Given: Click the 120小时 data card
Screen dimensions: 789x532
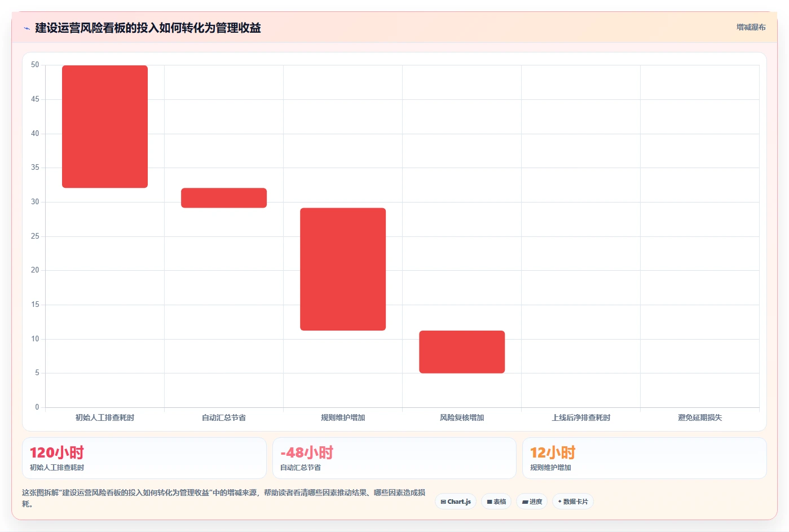Looking at the screenshot, I should (144, 458).
